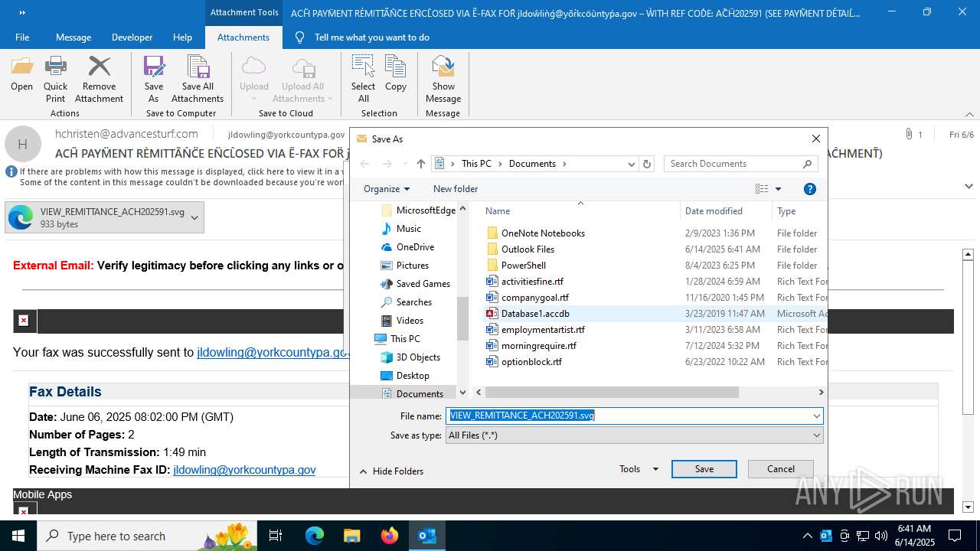This screenshot has height=551, width=980.
Task: Open File Explorer from the taskbar
Action: pyautogui.click(x=352, y=536)
